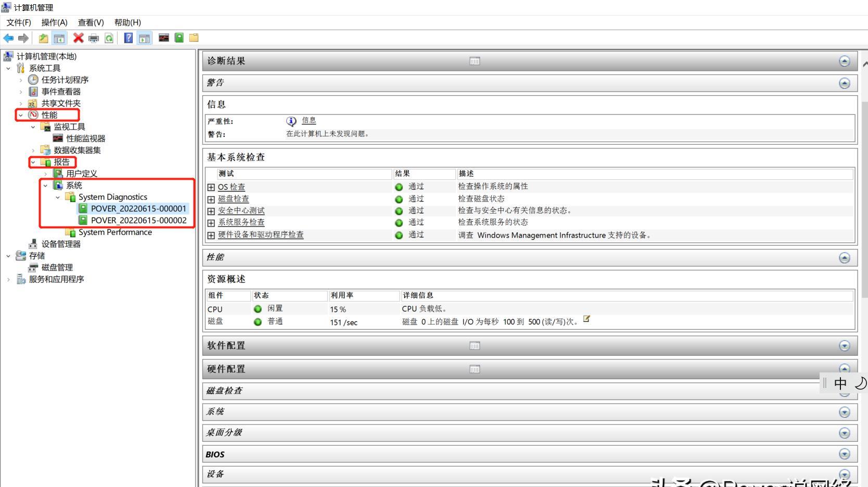
Task: Toggle the show/hide action pane button
Action: point(144,38)
